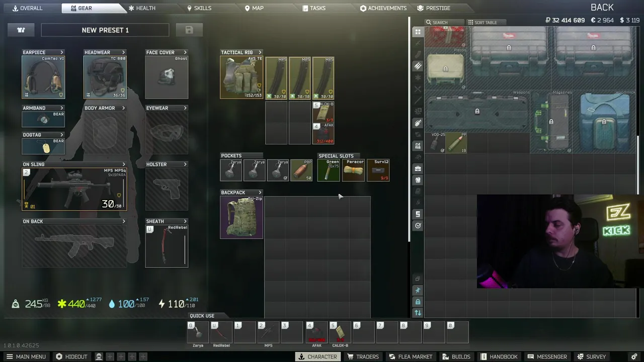644x362 pixels.
Task: Expand the Headwear slot arrow
Action: click(123, 52)
